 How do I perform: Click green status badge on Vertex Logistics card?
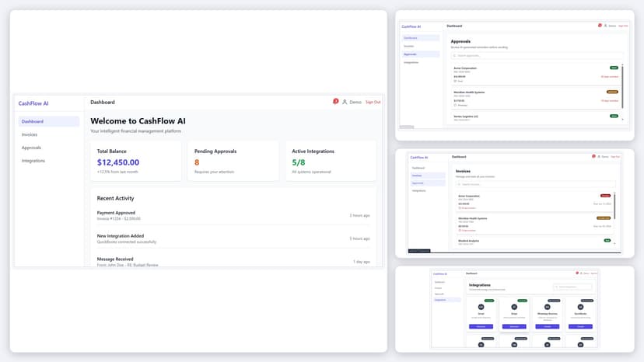tap(614, 117)
